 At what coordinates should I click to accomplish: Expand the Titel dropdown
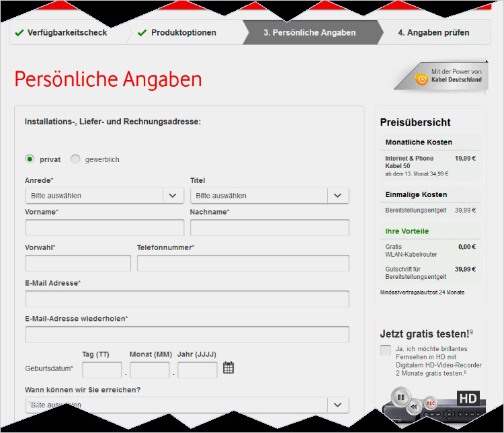point(269,196)
